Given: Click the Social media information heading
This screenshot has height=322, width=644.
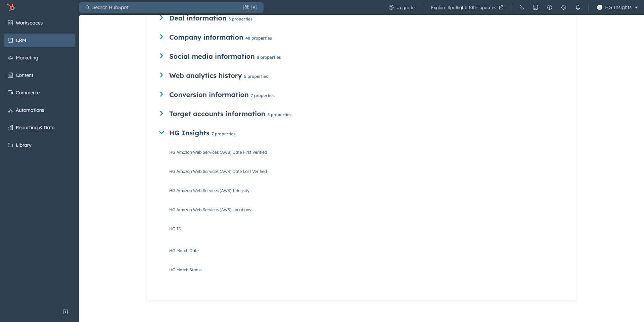Looking at the screenshot, I should (212, 56).
